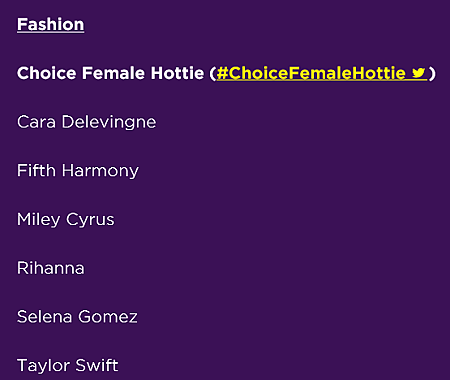Image resolution: width=450 pixels, height=380 pixels.
Task: Click the Selena Gomez nominee
Action: (77, 317)
